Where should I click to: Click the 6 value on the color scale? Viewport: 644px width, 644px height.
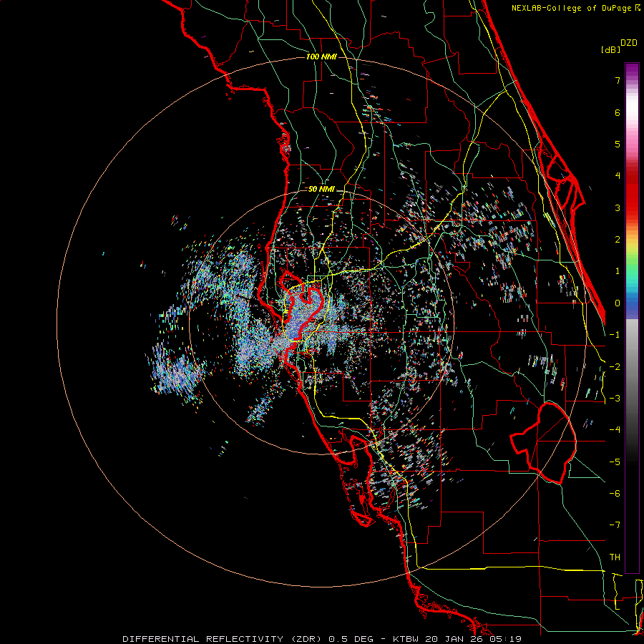(x=618, y=112)
